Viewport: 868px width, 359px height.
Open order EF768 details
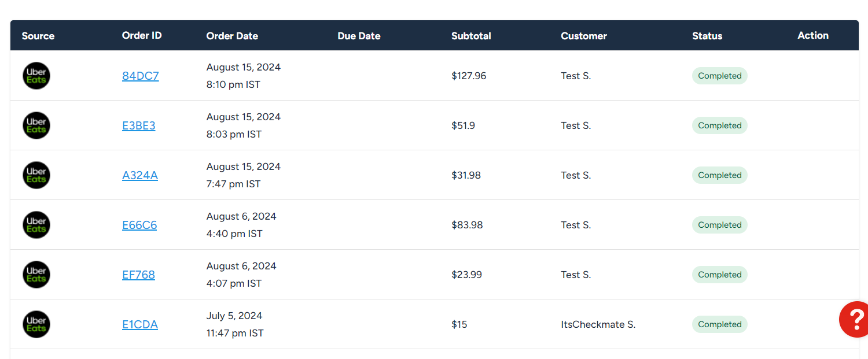click(x=138, y=275)
